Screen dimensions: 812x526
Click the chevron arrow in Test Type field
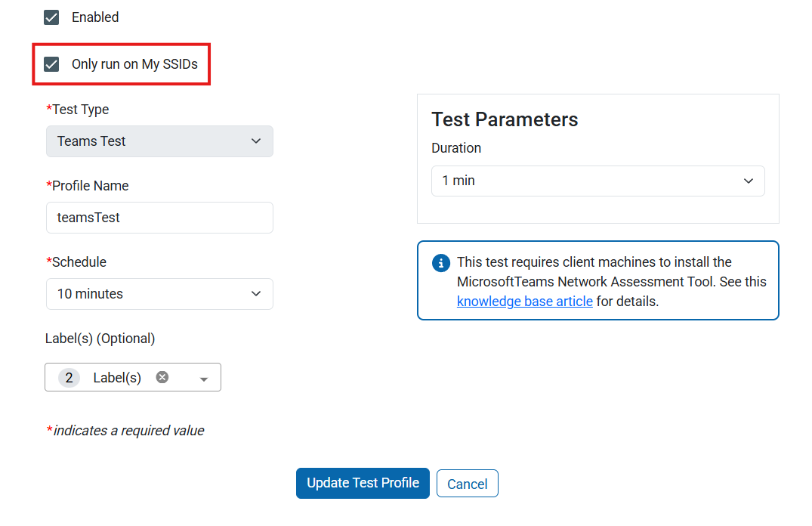[x=256, y=141]
